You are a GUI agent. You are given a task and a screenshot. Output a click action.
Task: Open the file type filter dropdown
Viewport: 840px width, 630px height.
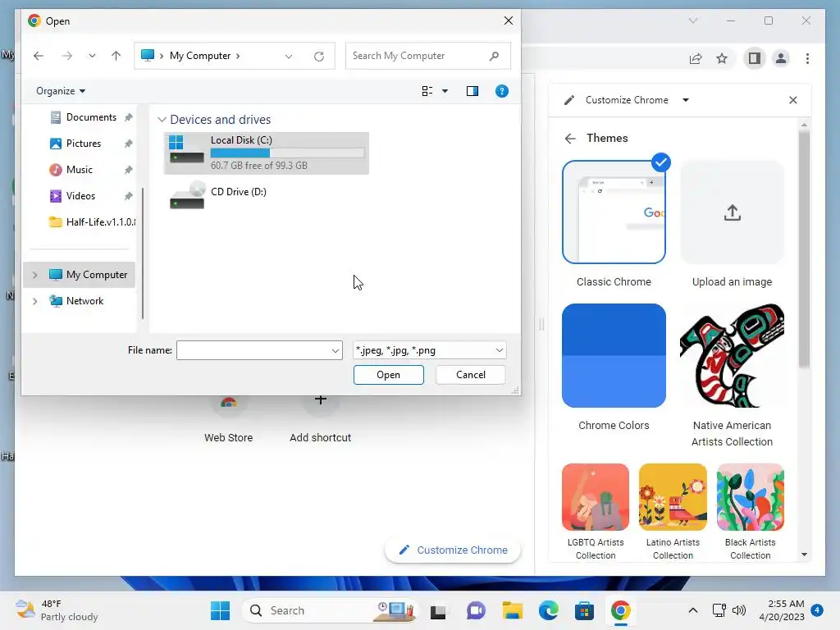point(429,350)
